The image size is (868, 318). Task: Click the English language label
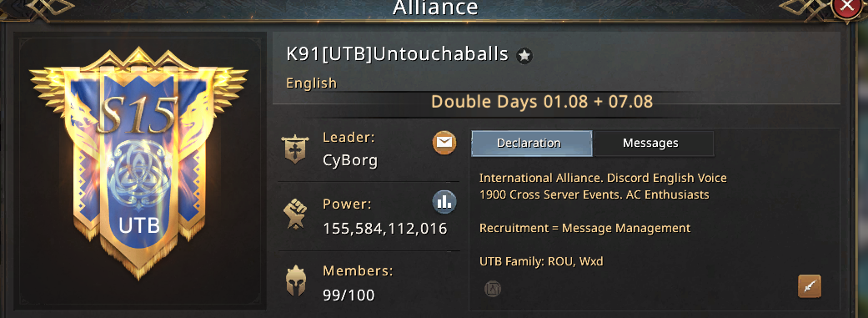[x=312, y=83]
